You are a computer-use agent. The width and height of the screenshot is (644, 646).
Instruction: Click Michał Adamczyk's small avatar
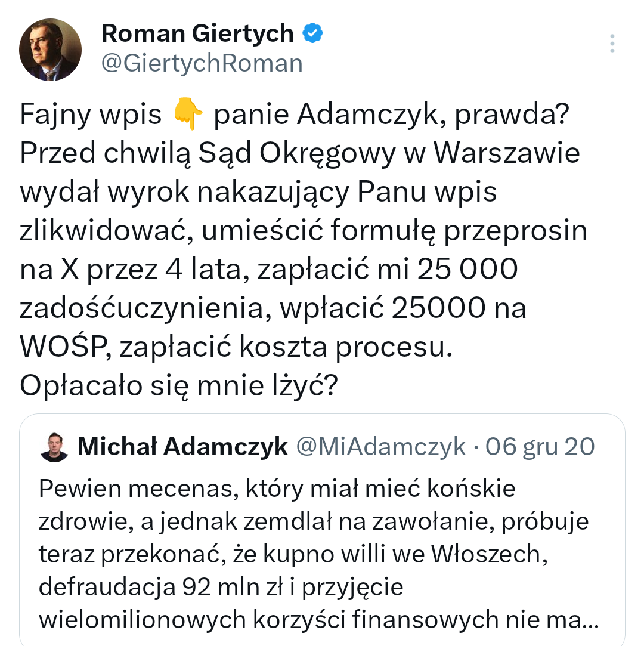click(55, 447)
